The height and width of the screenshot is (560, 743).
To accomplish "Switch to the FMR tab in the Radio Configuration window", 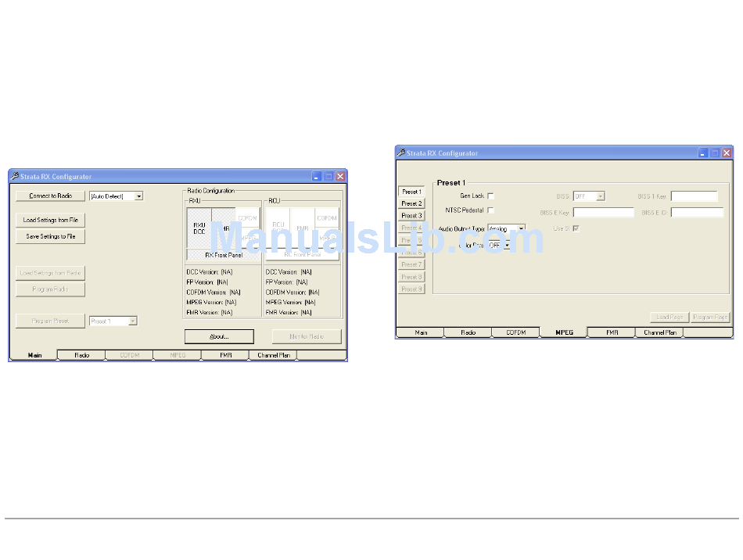I will [x=225, y=355].
